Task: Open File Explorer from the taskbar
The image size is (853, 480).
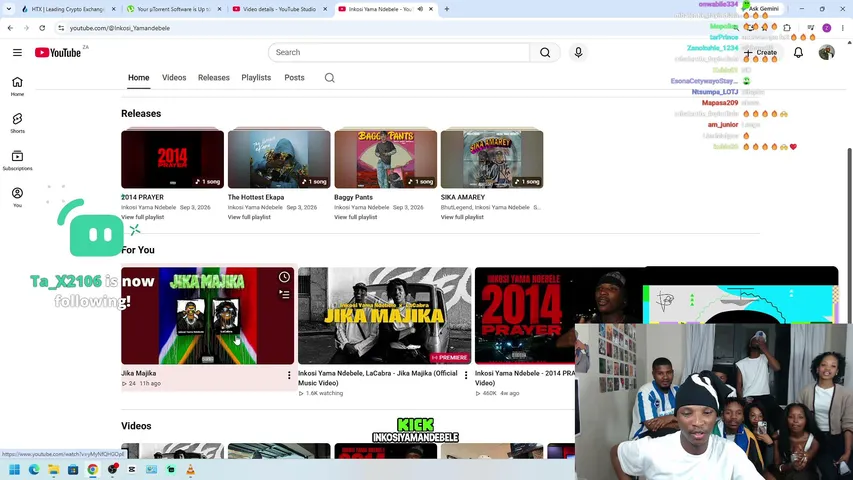Action: coord(54,470)
